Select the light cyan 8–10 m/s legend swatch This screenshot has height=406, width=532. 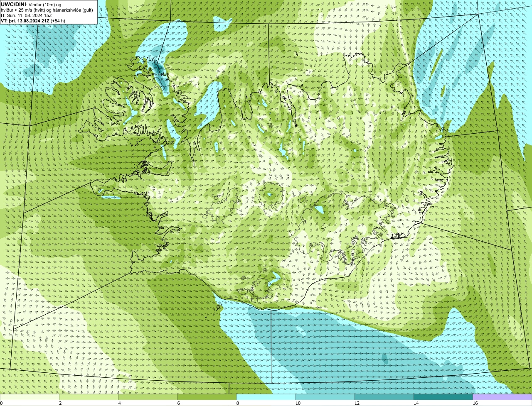[x=266, y=397]
